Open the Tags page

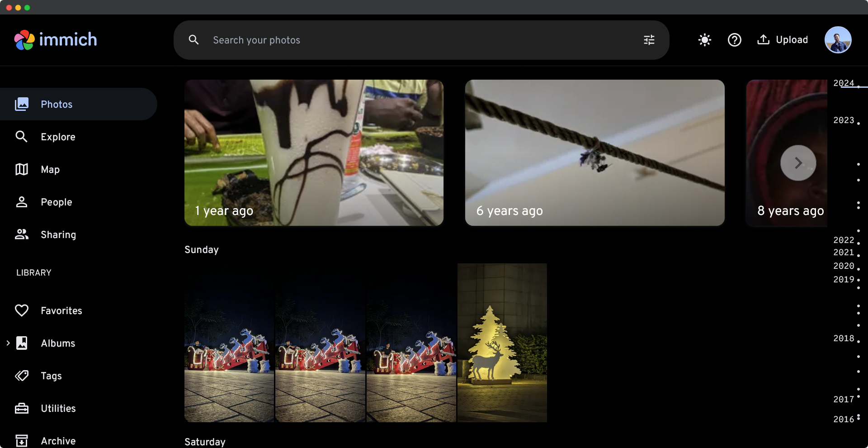click(x=79, y=376)
